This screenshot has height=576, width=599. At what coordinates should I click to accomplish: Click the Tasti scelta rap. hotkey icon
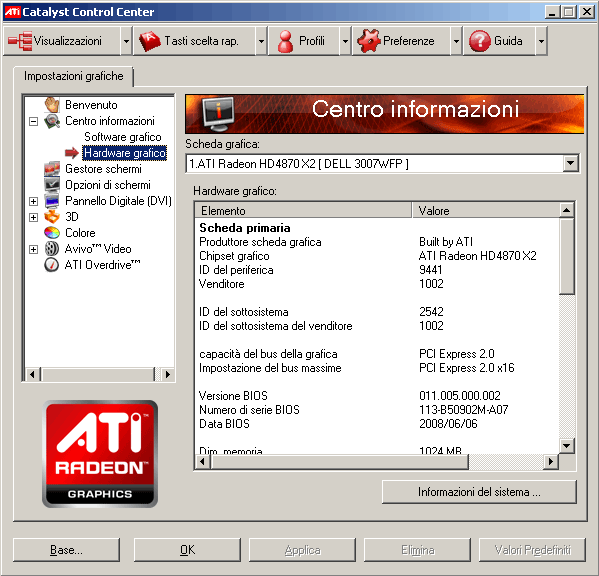pyautogui.click(x=150, y=41)
